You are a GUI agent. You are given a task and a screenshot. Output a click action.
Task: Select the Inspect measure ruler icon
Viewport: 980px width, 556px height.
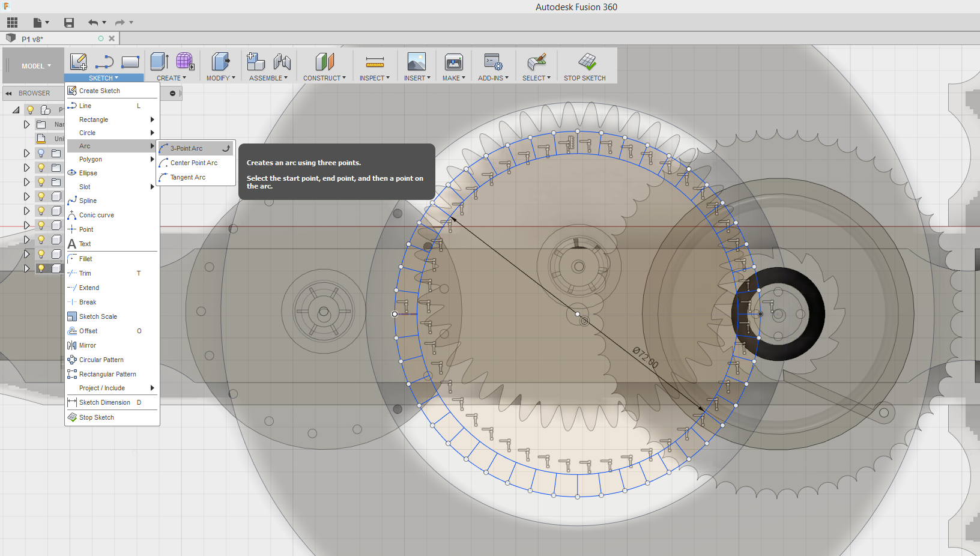pos(375,62)
